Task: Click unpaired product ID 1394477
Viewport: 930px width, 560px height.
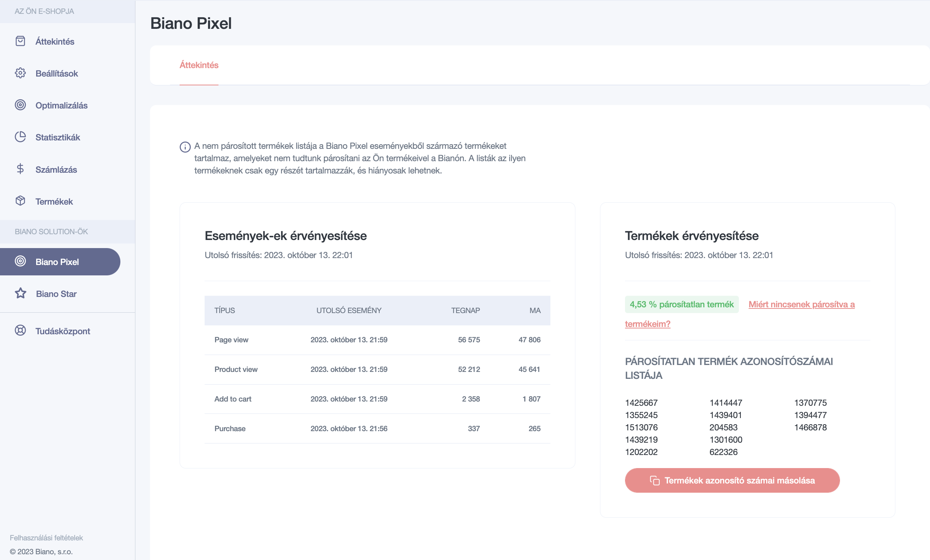Action: (x=810, y=415)
